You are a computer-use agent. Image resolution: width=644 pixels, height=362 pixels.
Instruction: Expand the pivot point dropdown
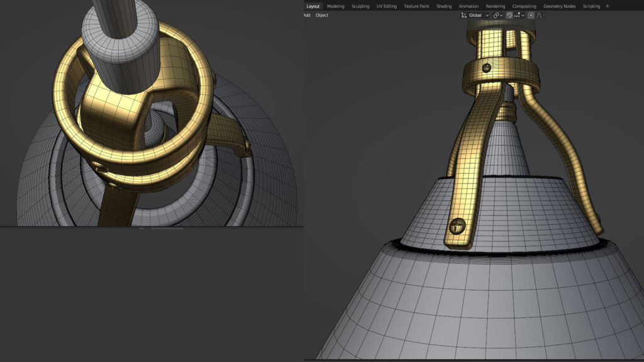pyautogui.click(x=497, y=15)
